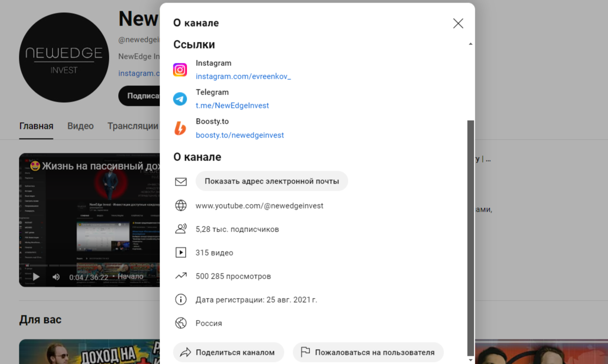608x364 pixels.
Task: Switch to the Видео tab
Action: (x=80, y=126)
